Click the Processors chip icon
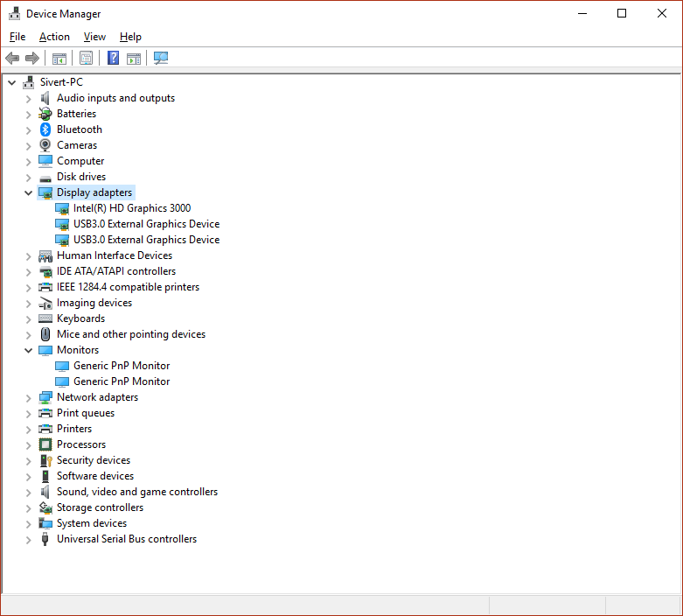Viewport: 683px width, 616px height. tap(45, 444)
